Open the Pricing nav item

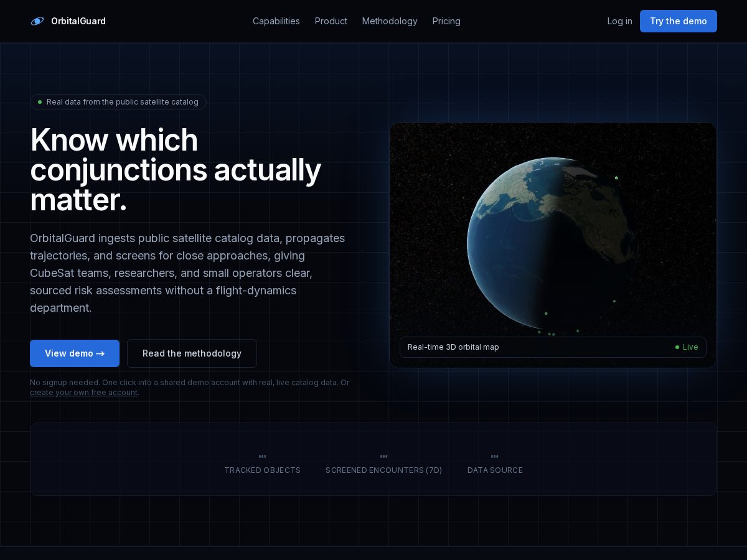(x=446, y=21)
